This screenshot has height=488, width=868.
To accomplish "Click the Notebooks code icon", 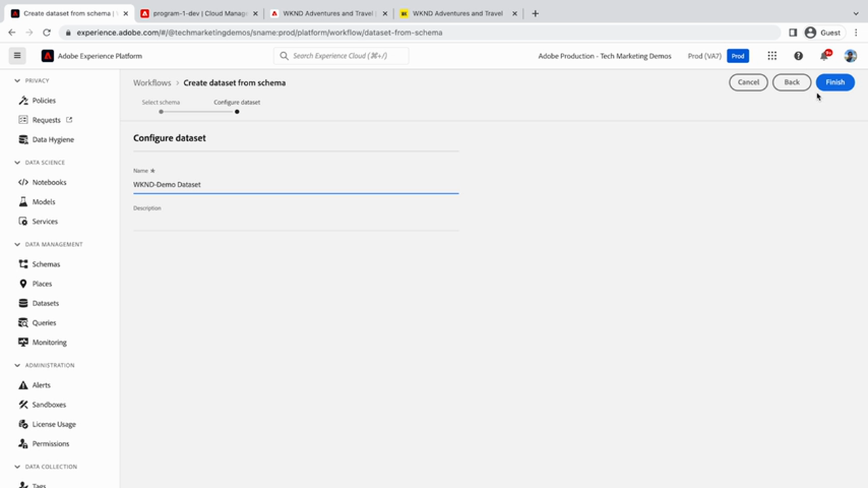I will (x=23, y=182).
